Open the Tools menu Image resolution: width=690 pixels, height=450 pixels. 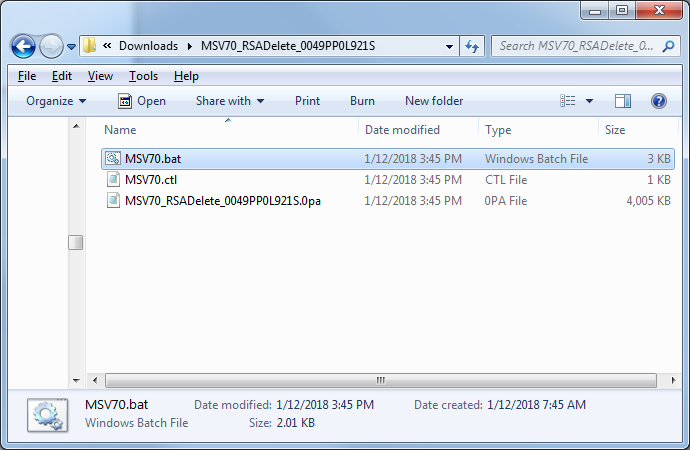coord(143,76)
